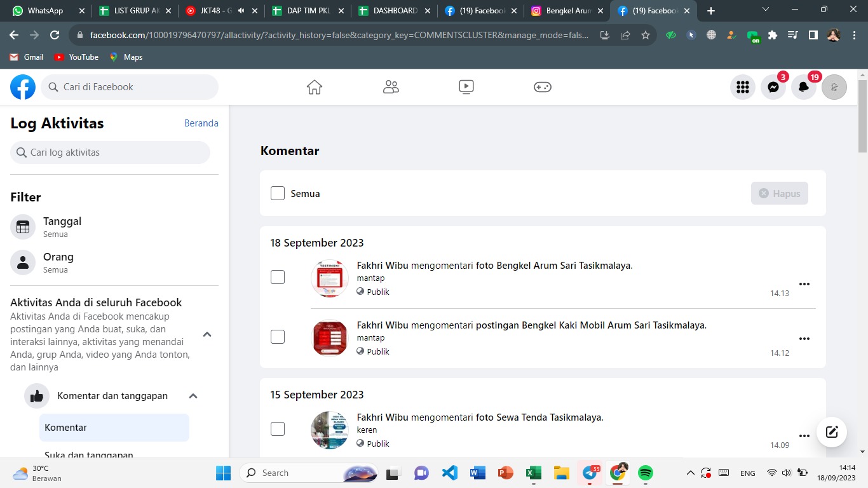868x488 pixels.
Task: Switch to the DAP TIM PKL tab
Action: pyautogui.click(x=307, y=11)
